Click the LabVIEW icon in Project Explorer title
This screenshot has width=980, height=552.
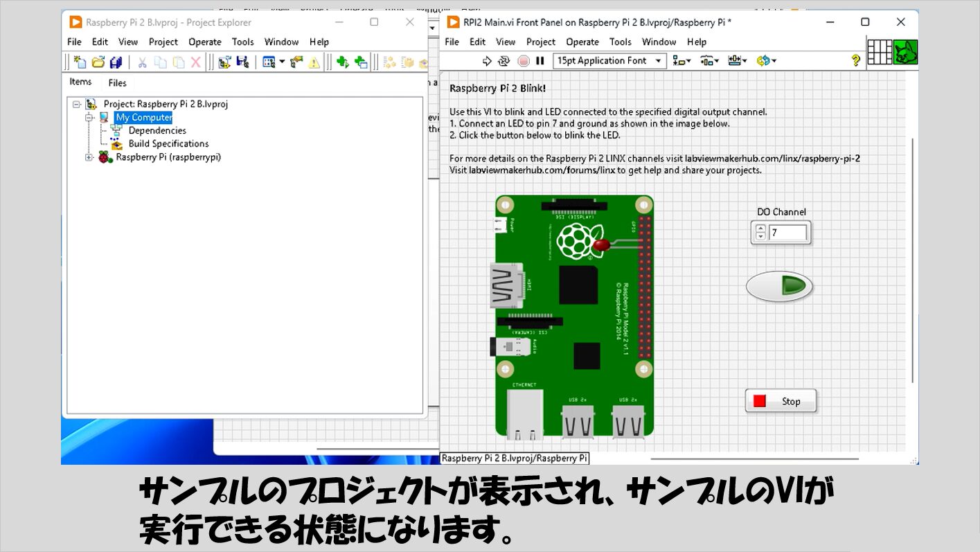(75, 22)
